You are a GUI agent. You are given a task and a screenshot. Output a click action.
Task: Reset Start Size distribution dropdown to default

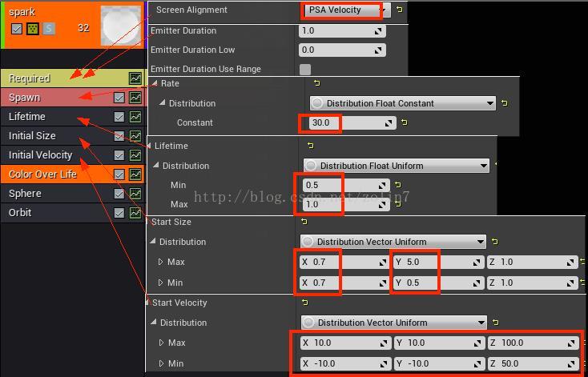click(x=495, y=242)
